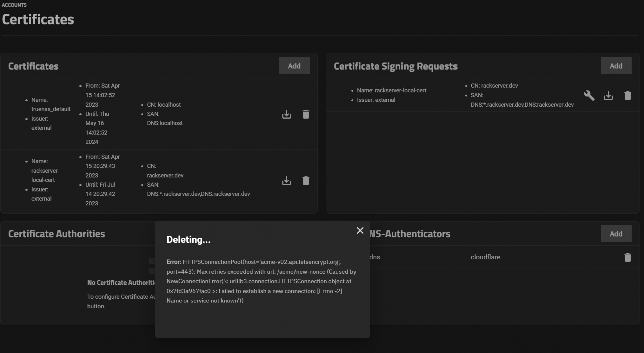The height and width of the screenshot is (353, 644).
Task: Add an ACME DNS authenticator
Action: [616, 234]
